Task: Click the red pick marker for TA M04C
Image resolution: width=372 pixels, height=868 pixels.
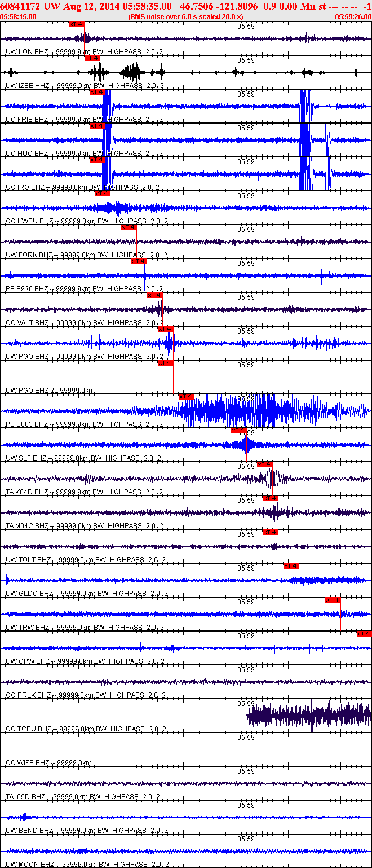Action: [270, 498]
